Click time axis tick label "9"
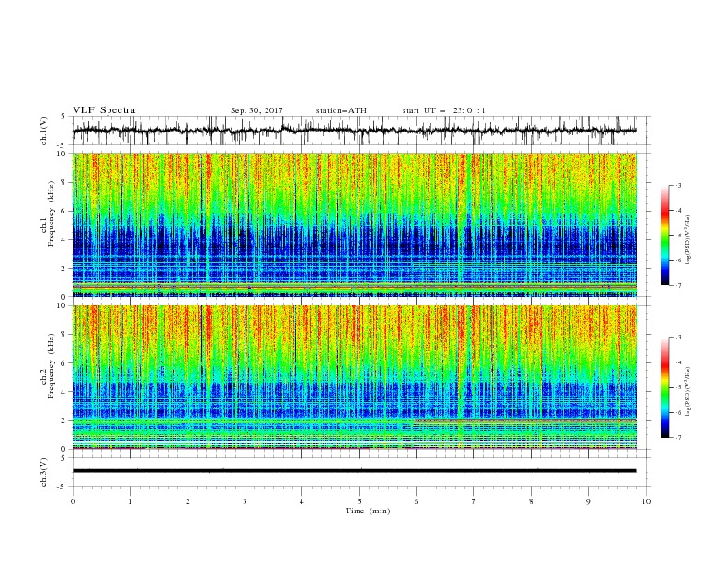Viewport: 728px width, 563px height. (x=588, y=501)
